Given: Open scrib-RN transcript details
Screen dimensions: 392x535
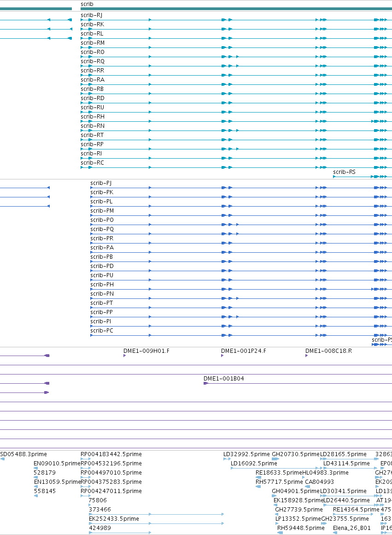Looking at the screenshot, I should [x=93, y=125].
